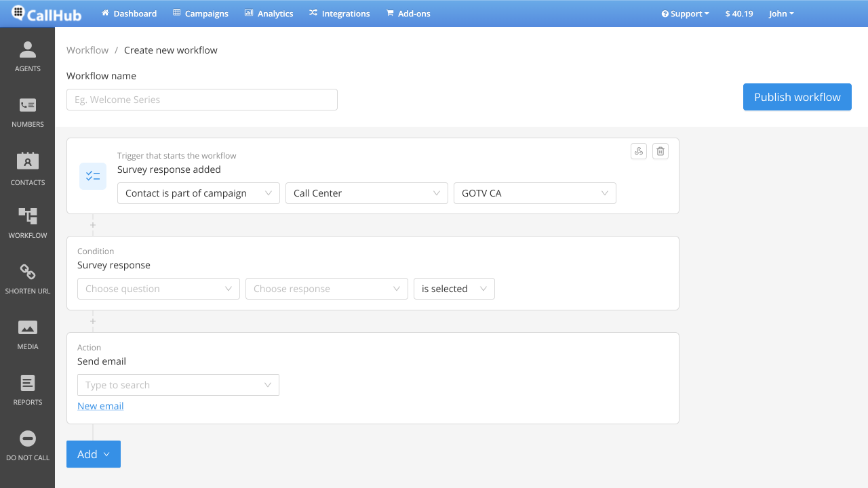This screenshot has width=868, height=488.
Task: Open Integrations in top navigation
Action: click(340, 14)
